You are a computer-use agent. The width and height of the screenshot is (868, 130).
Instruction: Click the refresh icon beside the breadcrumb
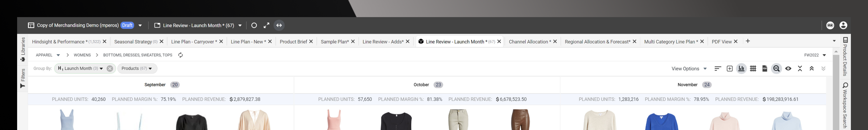click(x=181, y=55)
